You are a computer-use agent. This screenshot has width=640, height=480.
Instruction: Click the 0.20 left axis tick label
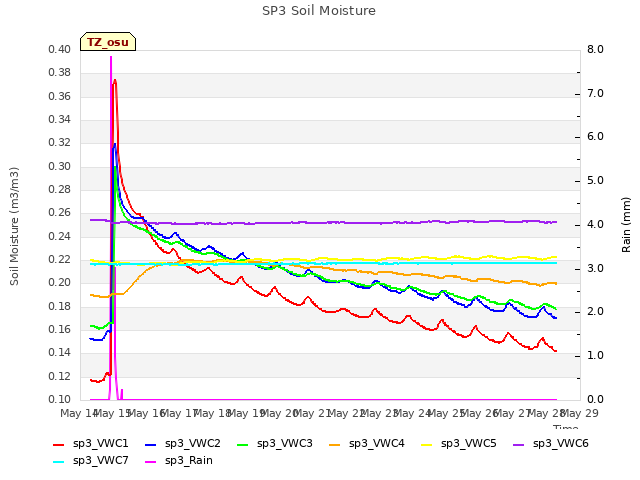tap(60, 282)
